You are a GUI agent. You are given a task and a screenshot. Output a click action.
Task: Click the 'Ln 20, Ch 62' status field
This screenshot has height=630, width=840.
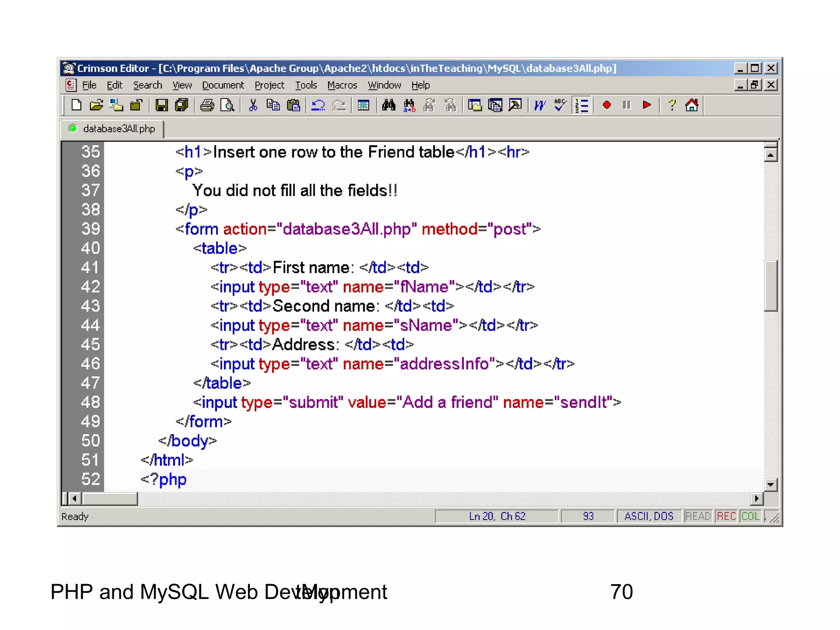[x=497, y=516]
